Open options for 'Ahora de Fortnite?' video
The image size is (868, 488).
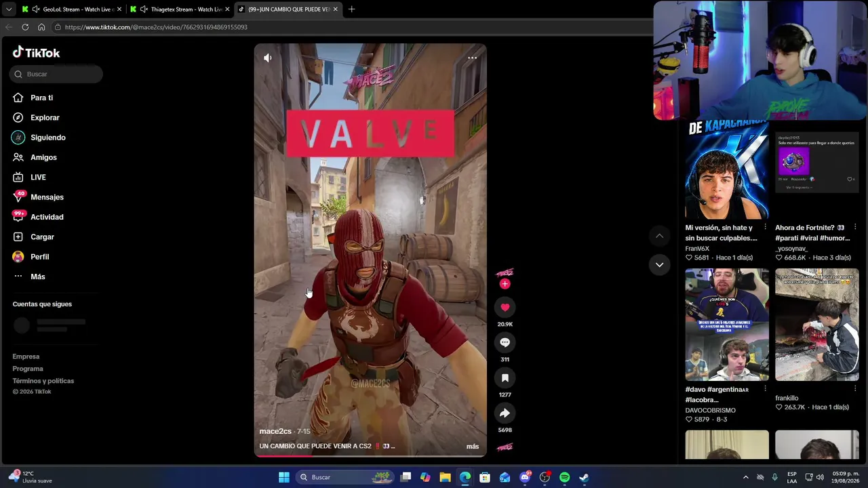tap(854, 228)
